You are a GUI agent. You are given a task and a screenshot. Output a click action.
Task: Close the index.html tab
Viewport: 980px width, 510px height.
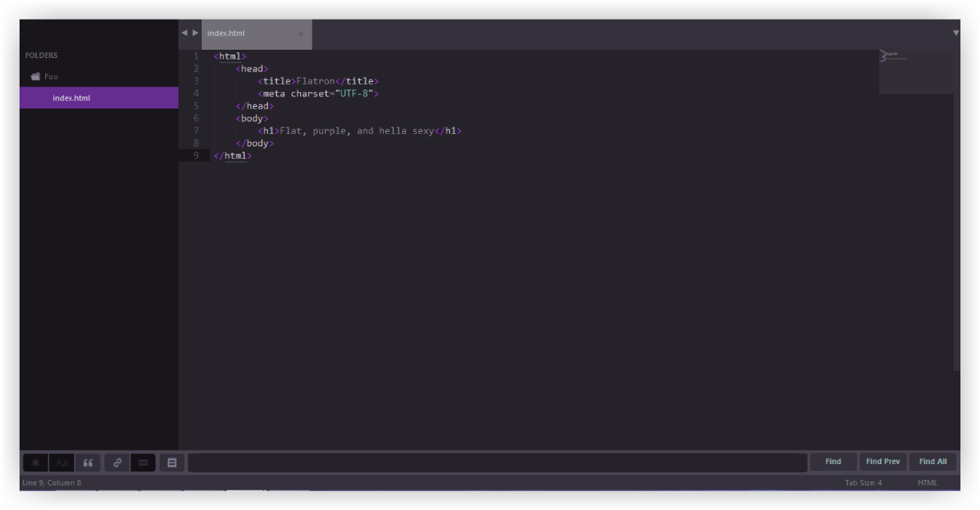(x=300, y=34)
